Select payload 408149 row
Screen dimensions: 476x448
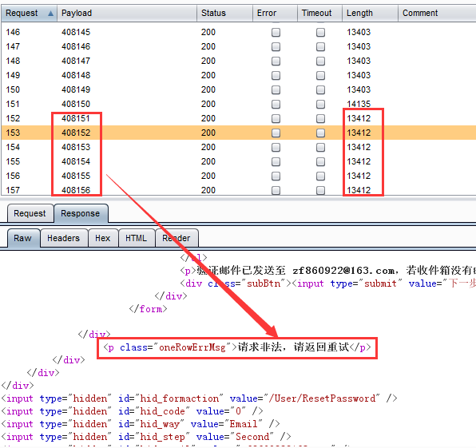point(239,89)
